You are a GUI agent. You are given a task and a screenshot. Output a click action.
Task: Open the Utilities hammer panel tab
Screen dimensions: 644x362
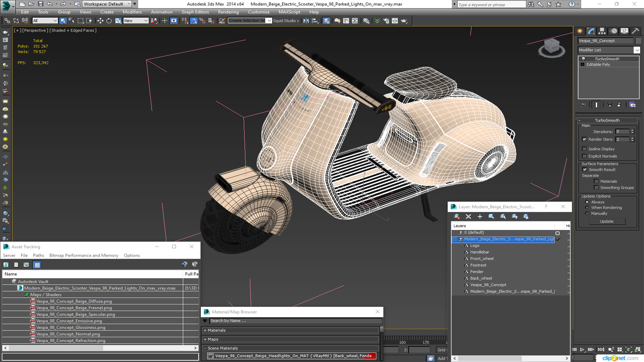coord(635,31)
